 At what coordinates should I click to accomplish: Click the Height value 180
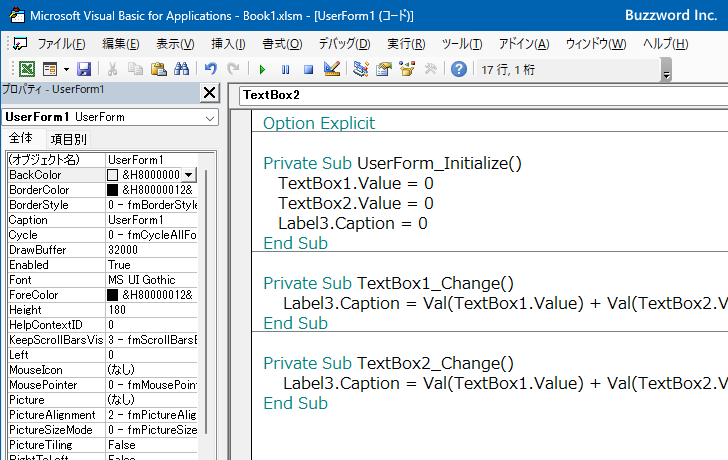click(x=151, y=310)
